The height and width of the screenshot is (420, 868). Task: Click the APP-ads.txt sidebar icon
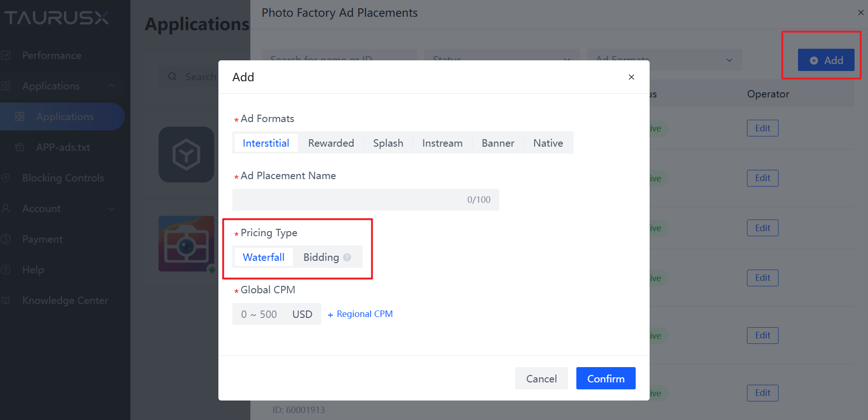[20, 147]
